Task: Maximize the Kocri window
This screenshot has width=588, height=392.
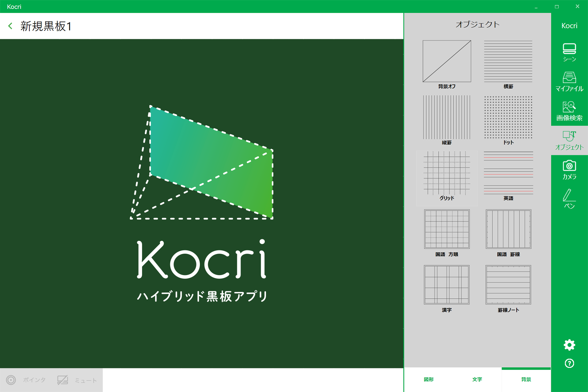Action: (x=557, y=6)
